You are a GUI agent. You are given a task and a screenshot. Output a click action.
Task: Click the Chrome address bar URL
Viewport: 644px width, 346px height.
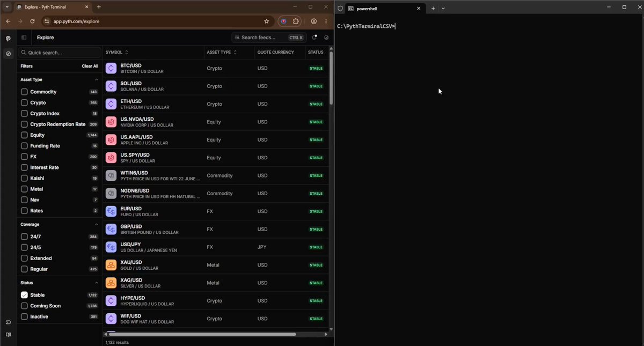(76, 21)
